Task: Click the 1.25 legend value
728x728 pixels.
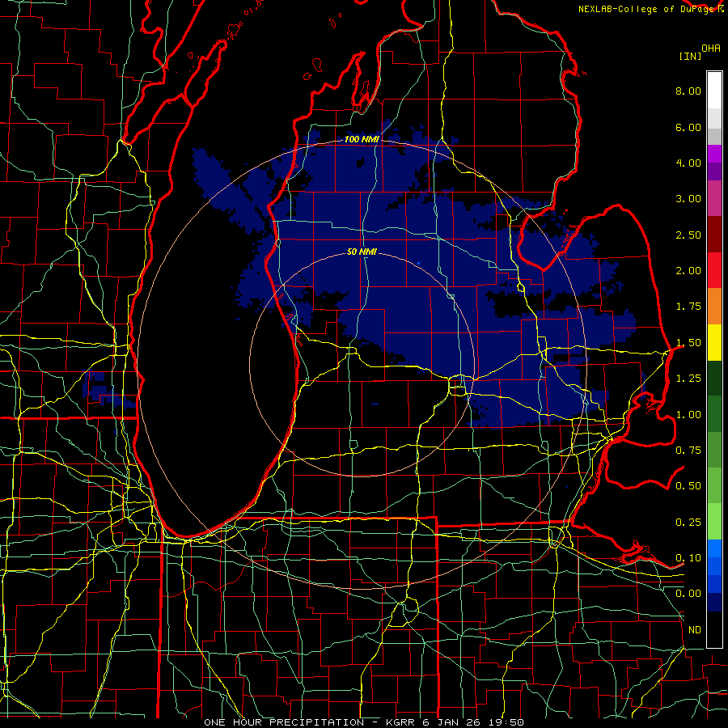Action: point(688,379)
